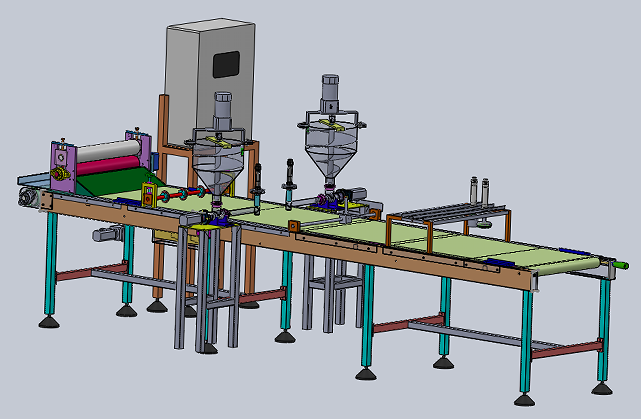Screen dimensions: 641x419
Task: Select the yellow bearing on purple plate
Action: click(61, 174)
